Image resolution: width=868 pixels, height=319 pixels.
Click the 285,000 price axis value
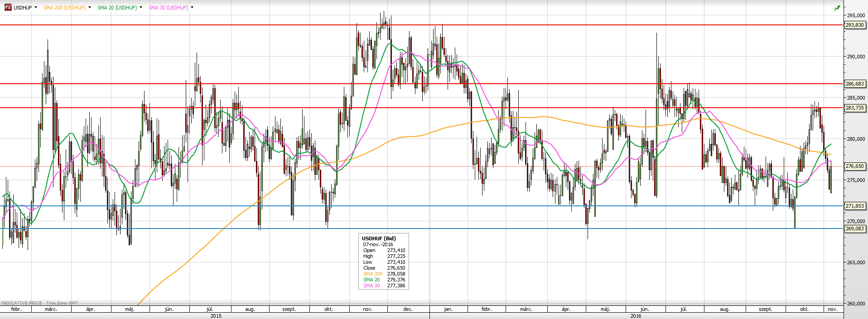[856, 98]
